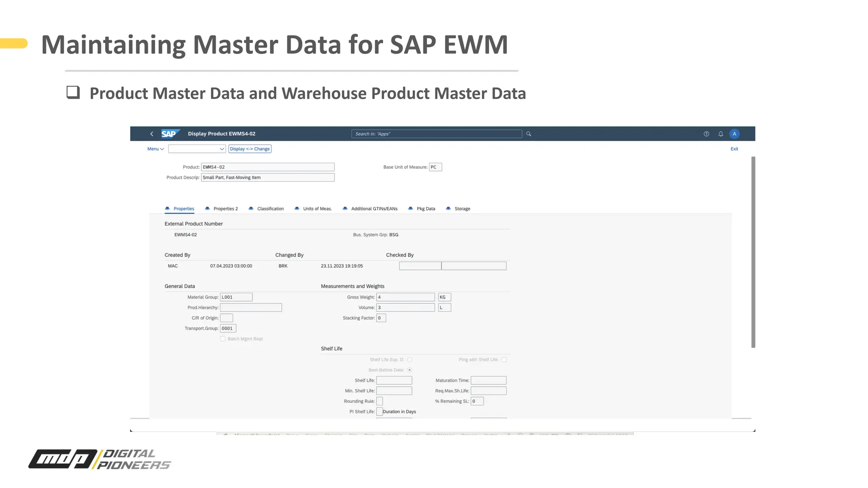Click the 'BSG' Bus. System Grp value
This screenshot has height=488, width=868.
[x=394, y=235]
